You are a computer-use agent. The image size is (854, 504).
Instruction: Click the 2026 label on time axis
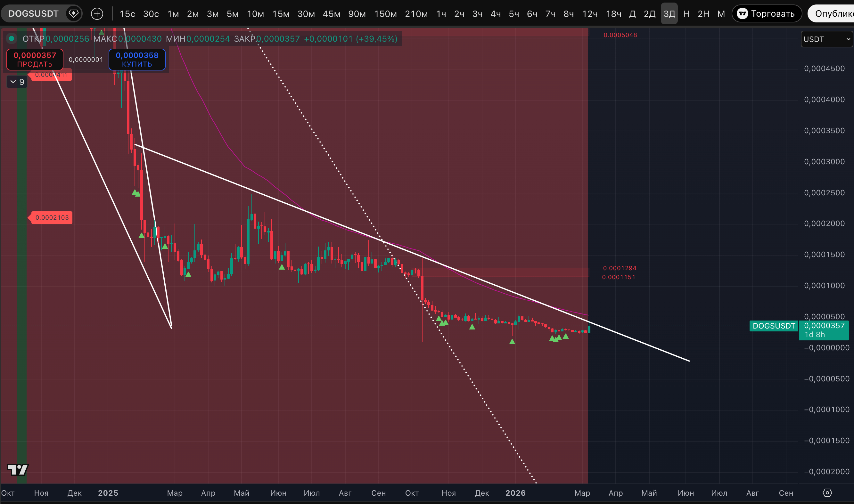515,493
